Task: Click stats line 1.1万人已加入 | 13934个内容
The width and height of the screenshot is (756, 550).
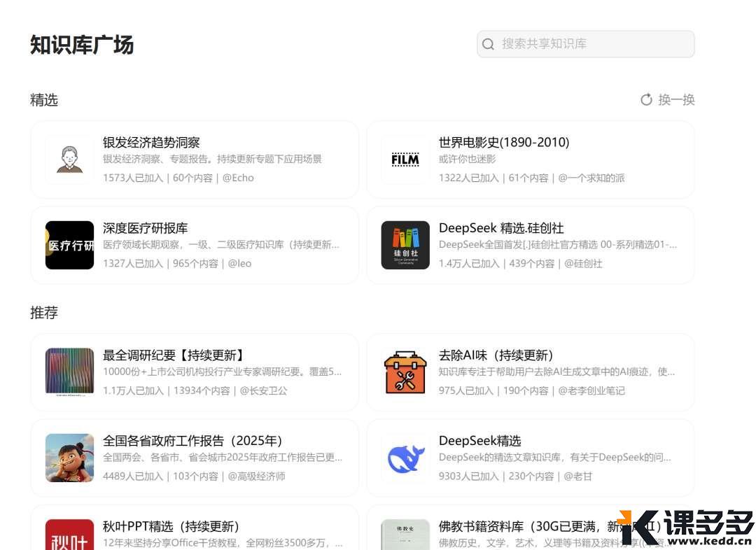Action: coord(195,390)
